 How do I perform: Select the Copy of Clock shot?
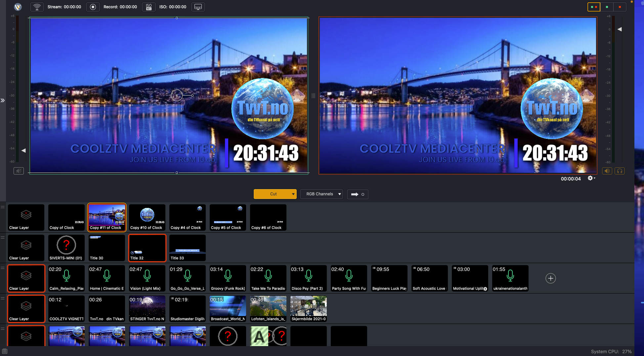pyautogui.click(x=66, y=218)
